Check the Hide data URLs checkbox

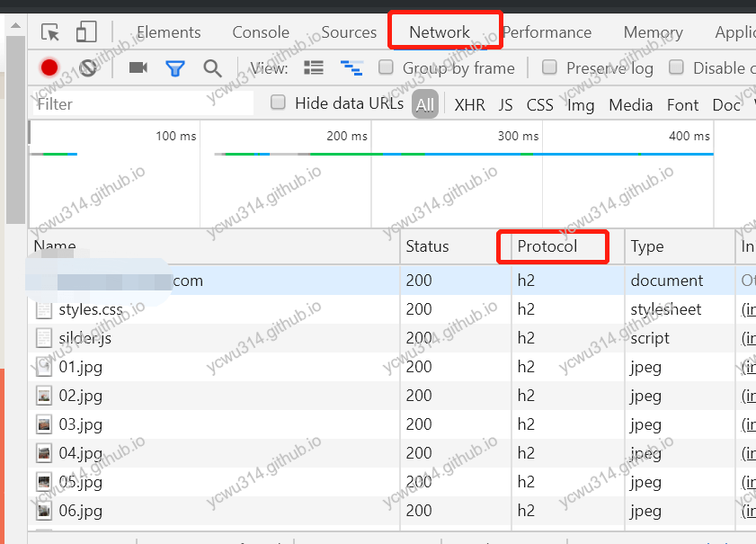[x=278, y=103]
